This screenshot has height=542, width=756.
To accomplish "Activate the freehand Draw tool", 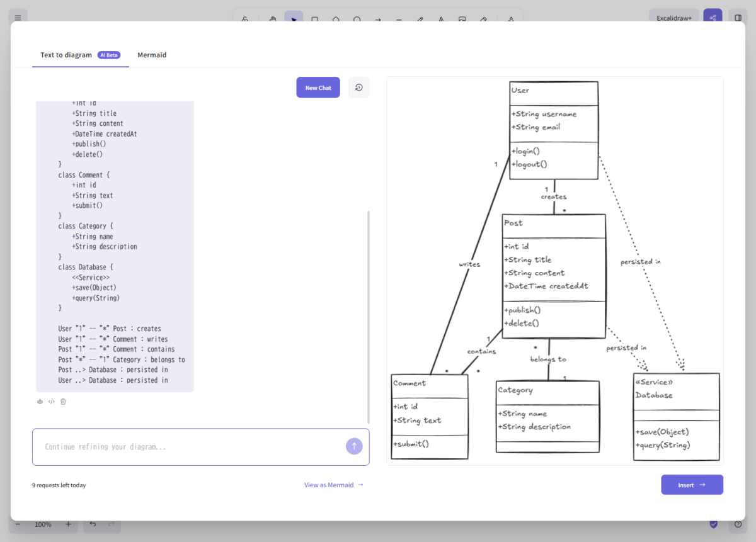I will pos(420,20).
